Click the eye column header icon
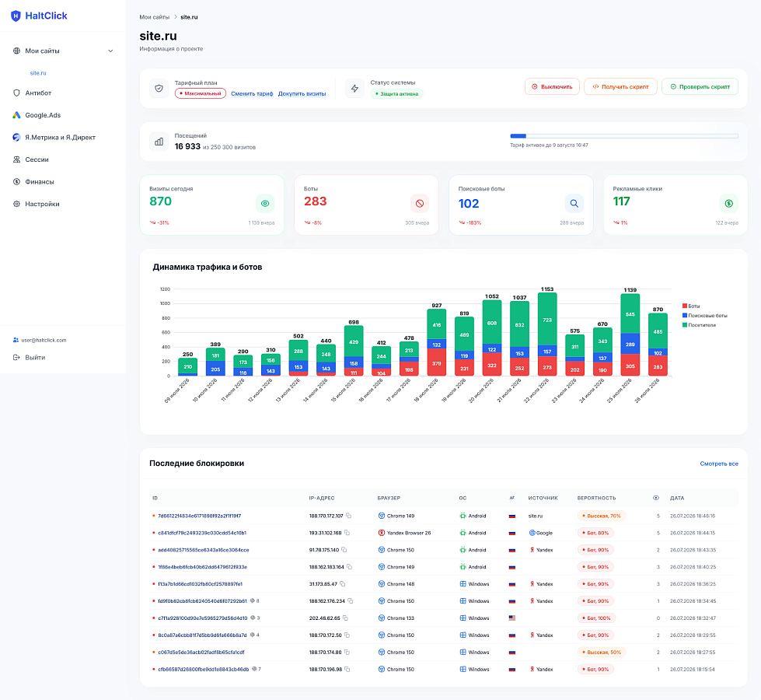 tap(656, 498)
